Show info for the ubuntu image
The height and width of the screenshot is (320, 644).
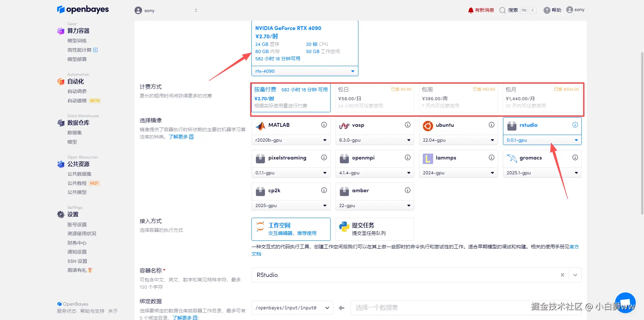click(492, 125)
